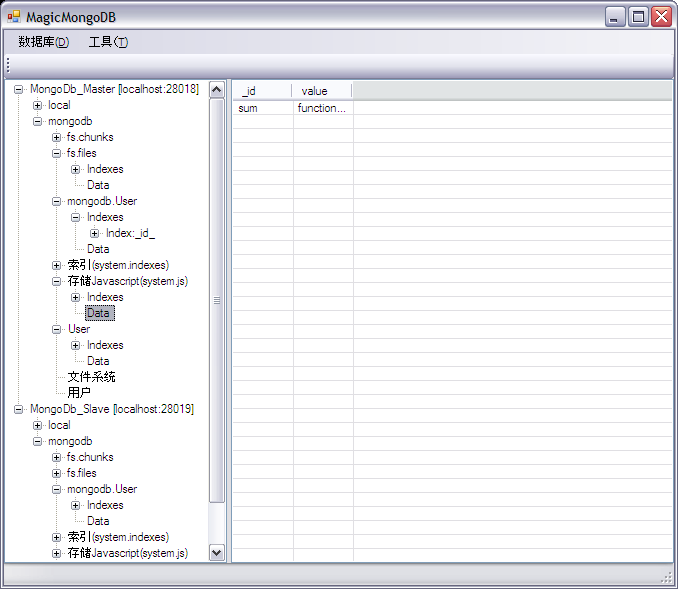Collapse the MongoDb_Master server node
The height and width of the screenshot is (589, 678).
[x=18, y=90]
